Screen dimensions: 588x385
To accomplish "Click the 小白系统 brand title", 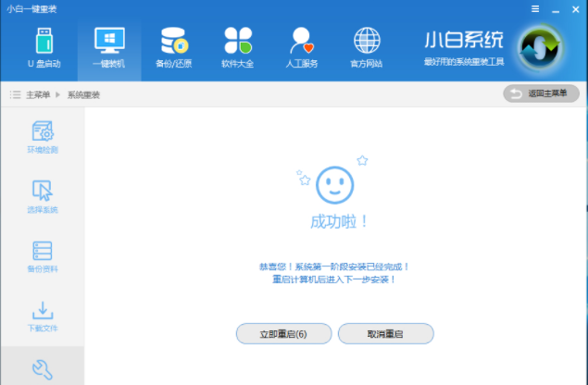I will pos(464,40).
